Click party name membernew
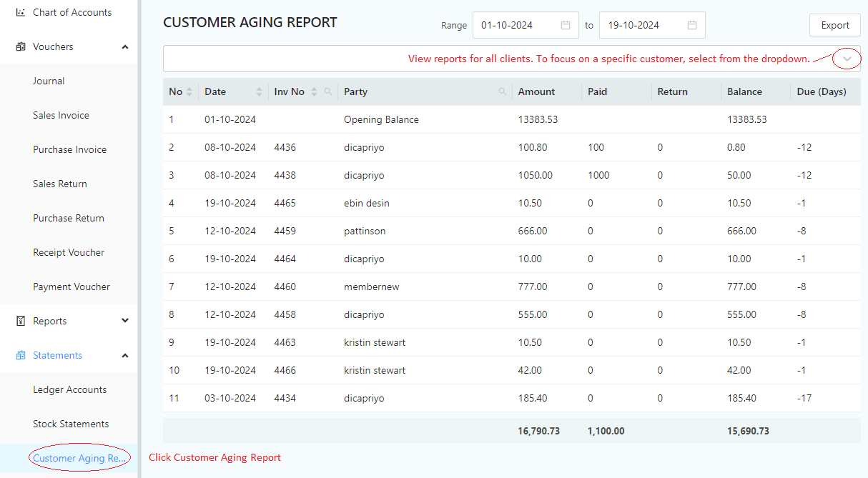Viewport: 868px width, 478px height. [x=372, y=287]
